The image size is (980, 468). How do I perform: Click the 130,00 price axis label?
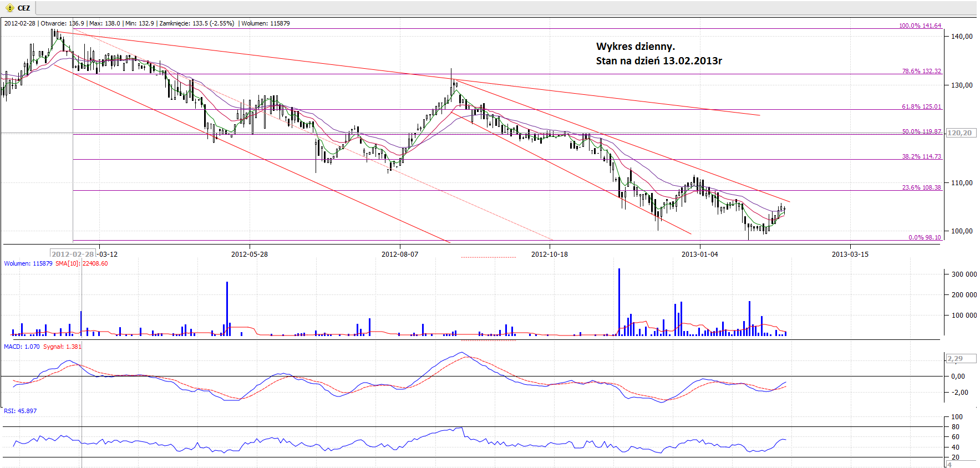point(962,85)
